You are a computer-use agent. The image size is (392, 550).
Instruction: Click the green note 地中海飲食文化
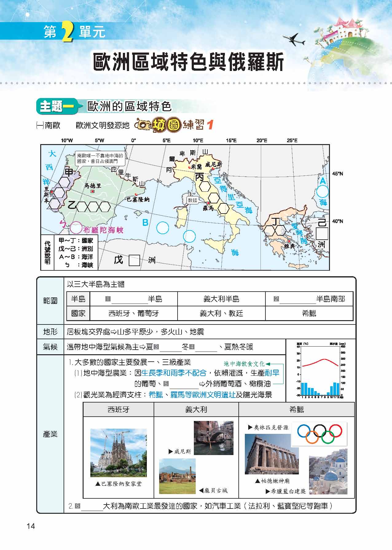coord(244,364)
